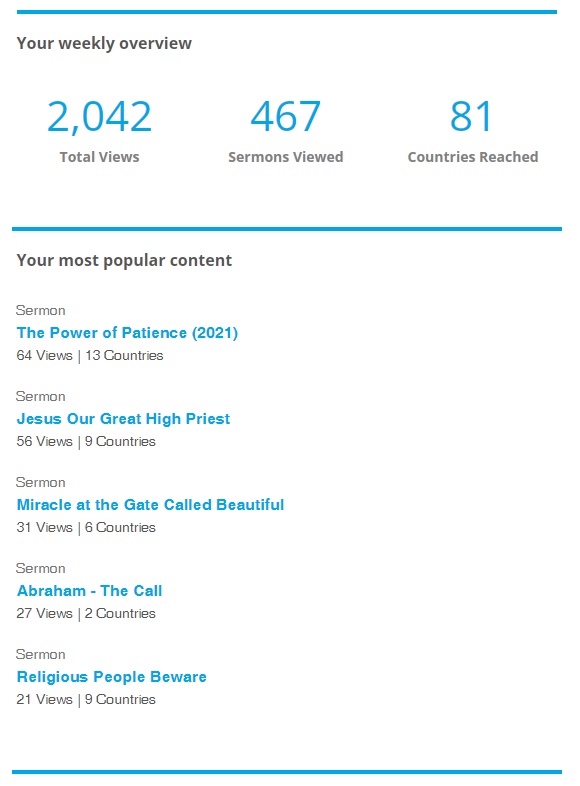Viewport: 580px width, 786px height.
Task: Click the 56 Views | 9 Countries stats
Action: (86, 442)
